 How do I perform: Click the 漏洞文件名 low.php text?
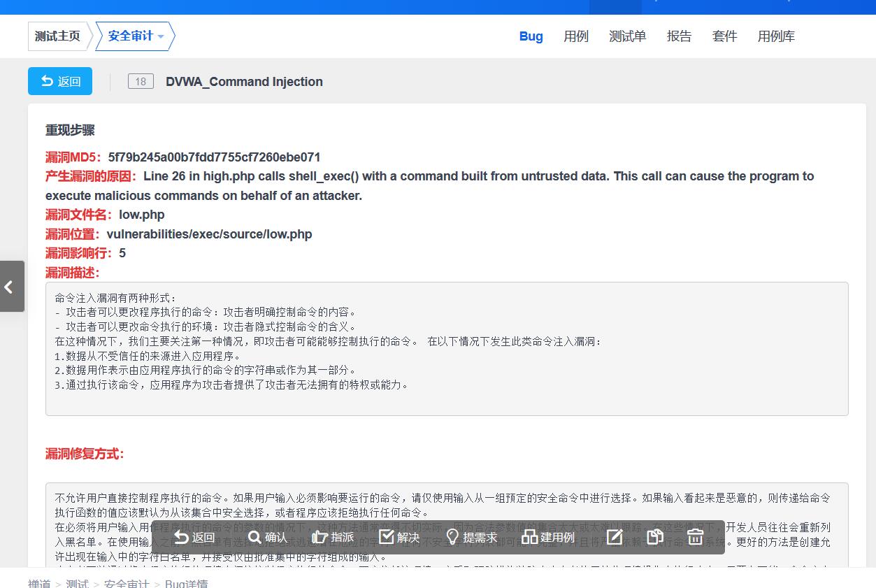coord(142,215)
